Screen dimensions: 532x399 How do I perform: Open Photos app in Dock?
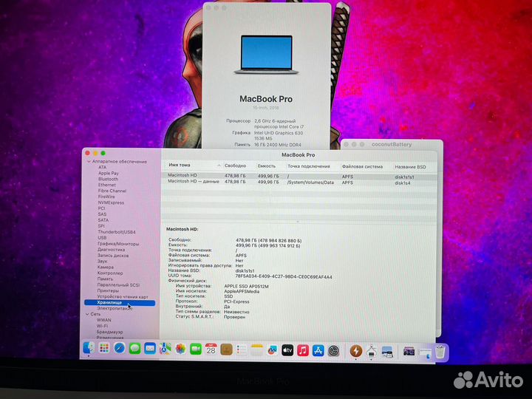(x=180, y=349)
